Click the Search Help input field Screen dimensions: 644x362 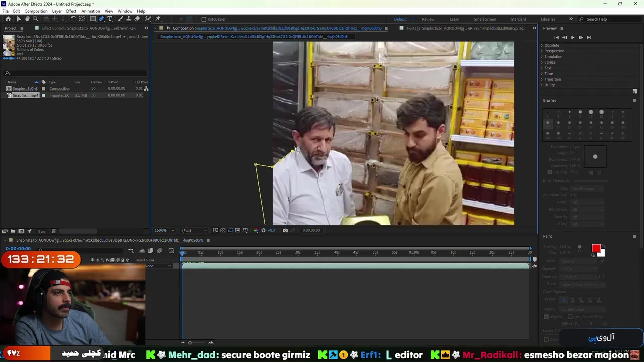[x=610, y=19]
